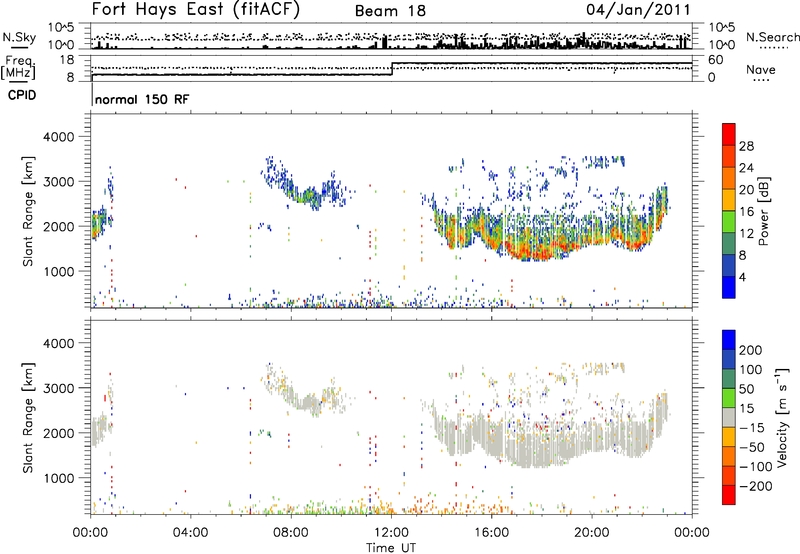Click the '08:00' time axis label
The height and width of the screenshot is (554, 800).
click(x=291, y=533)
